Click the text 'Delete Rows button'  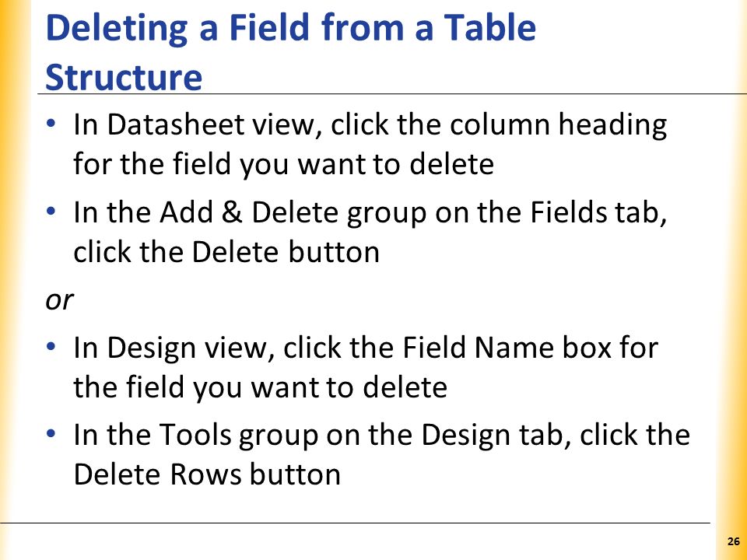(207, 474)
